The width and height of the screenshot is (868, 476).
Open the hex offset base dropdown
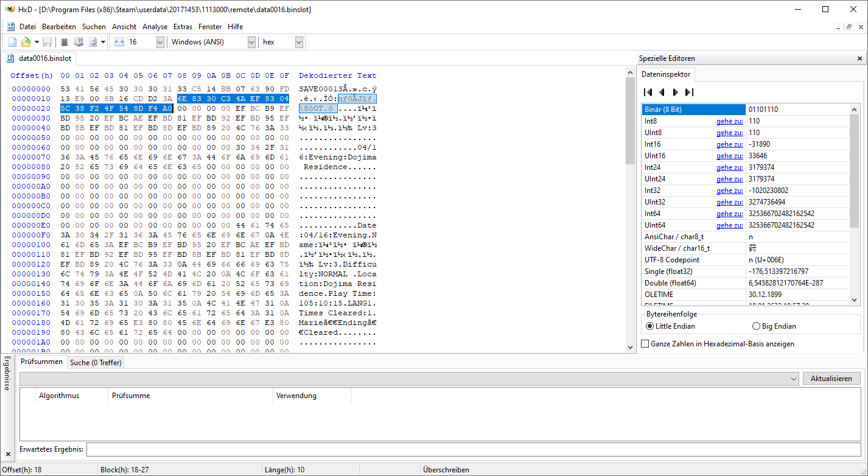(282, 42)
